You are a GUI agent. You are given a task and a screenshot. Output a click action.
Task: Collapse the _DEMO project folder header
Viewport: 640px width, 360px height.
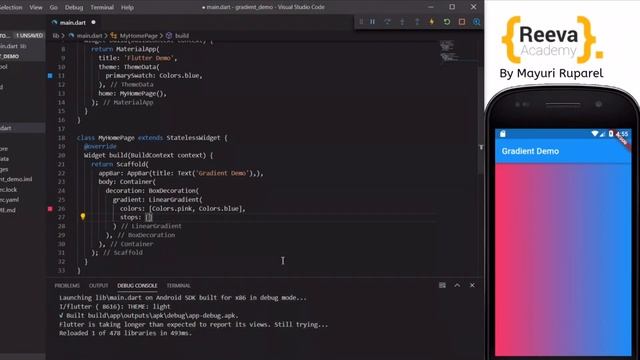[22, 56]
